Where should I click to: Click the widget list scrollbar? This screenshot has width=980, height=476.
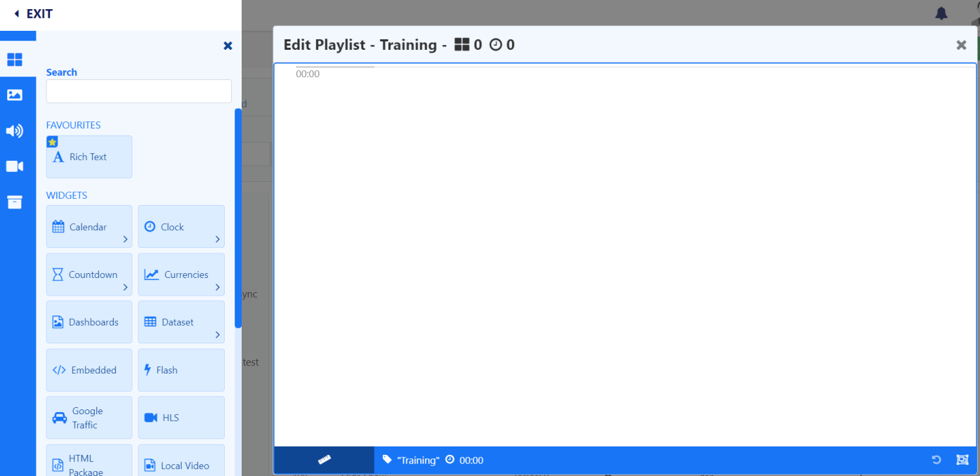(238, 218)
